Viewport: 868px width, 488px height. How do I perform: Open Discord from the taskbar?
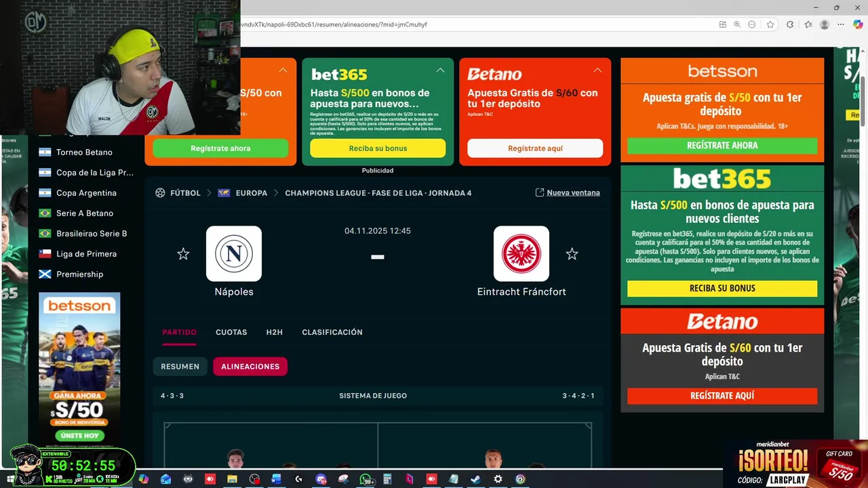point(321,479)
